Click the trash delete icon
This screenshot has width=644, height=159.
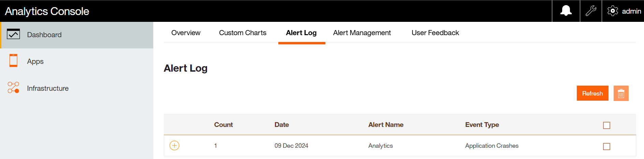point(621,93)
